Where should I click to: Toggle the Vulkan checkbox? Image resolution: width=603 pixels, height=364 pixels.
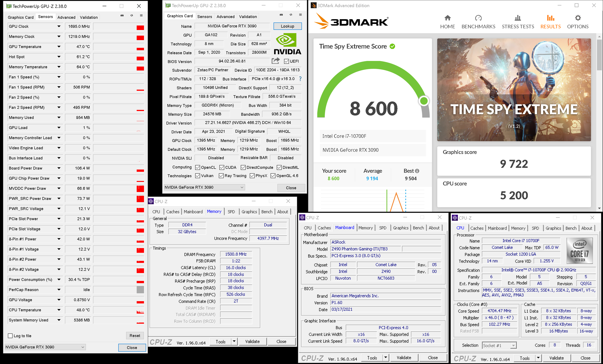197,176
